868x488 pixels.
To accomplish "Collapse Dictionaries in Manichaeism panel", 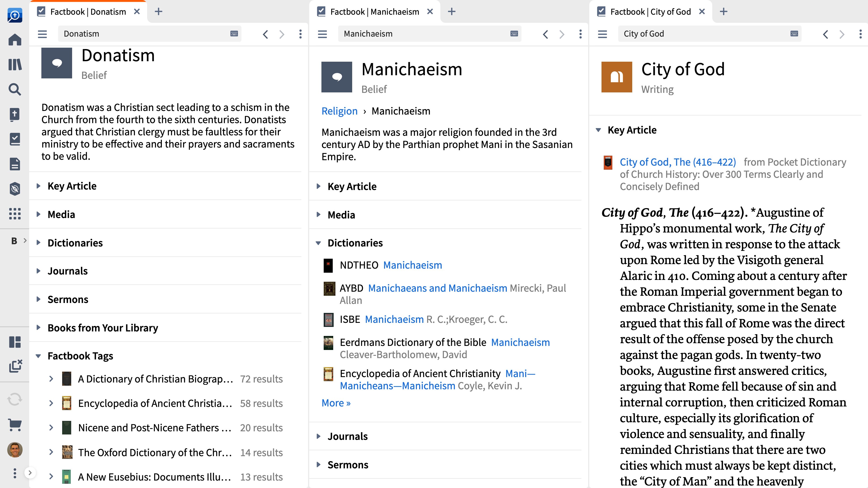I will click(318, 243).
